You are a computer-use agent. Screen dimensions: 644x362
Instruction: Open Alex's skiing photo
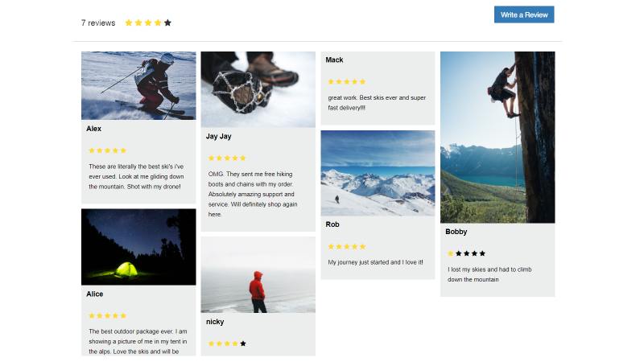point(138,85)
